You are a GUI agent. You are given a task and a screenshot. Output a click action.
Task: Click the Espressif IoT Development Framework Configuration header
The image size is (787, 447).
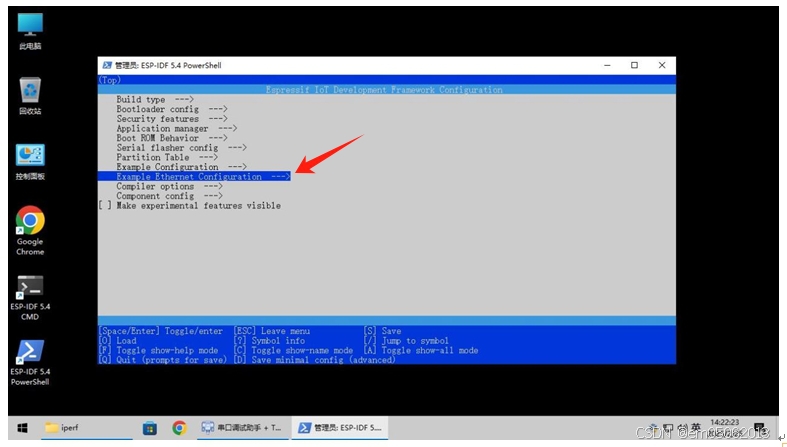pos(384,90)
